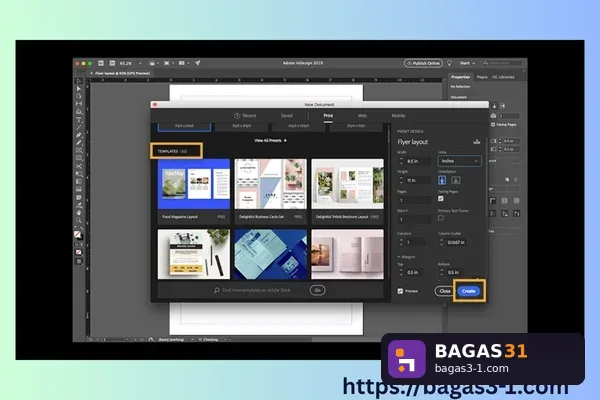Save the document preset icon beside Flyer layout
This screenshot has width=600, height=400.
point(477,142)
